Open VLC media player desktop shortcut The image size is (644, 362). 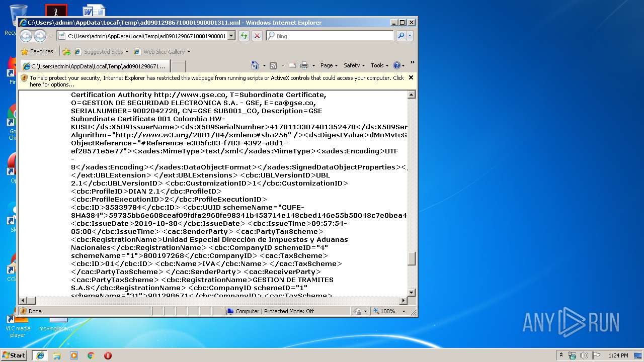(x=18, y=327)
